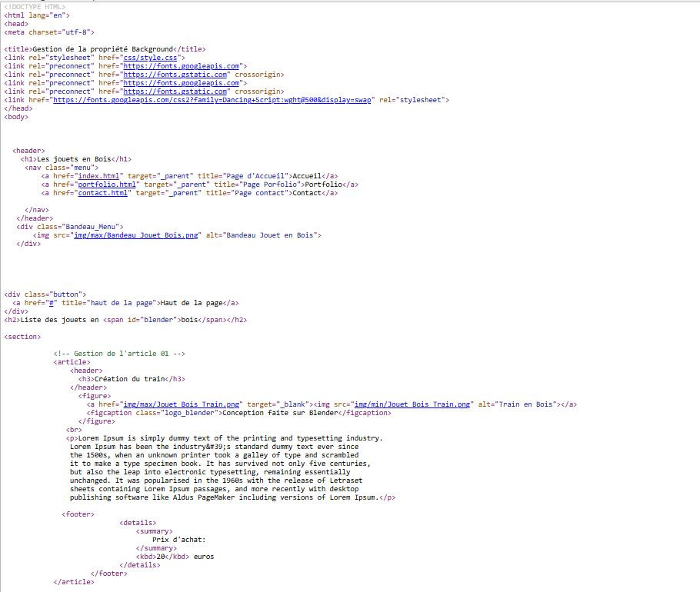Open the contact.html href link

pyautogui.click(x=103, y=193)
